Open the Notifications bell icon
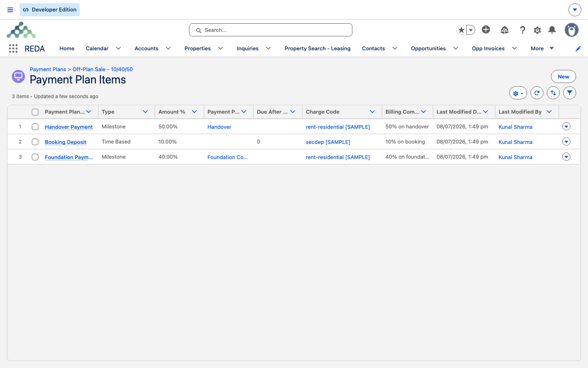The height and width of the screenshot is (368, 588). [x=552, y=30]
